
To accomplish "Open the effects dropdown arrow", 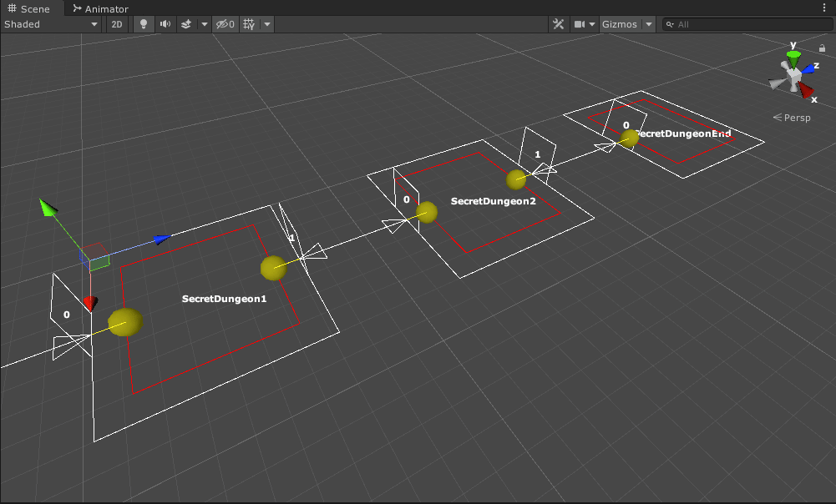I will tap(205, 24).
